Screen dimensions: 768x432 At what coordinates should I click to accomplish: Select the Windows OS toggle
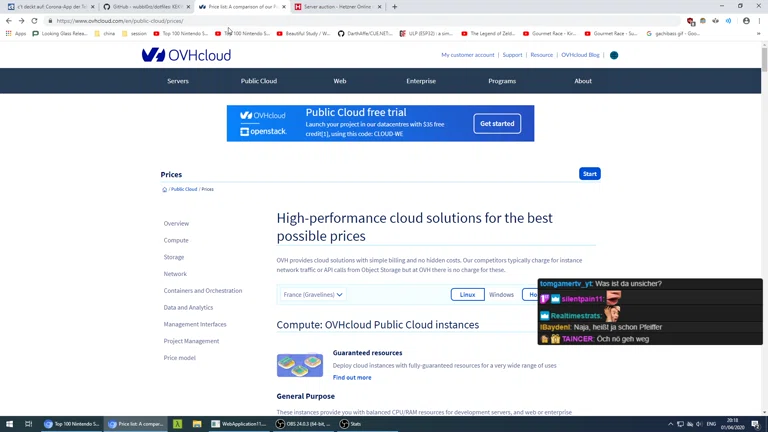coord(501,295)
